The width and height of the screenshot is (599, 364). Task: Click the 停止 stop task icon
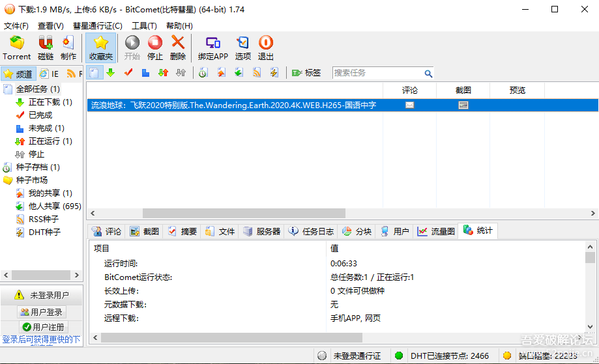click(x=155, y=48)
